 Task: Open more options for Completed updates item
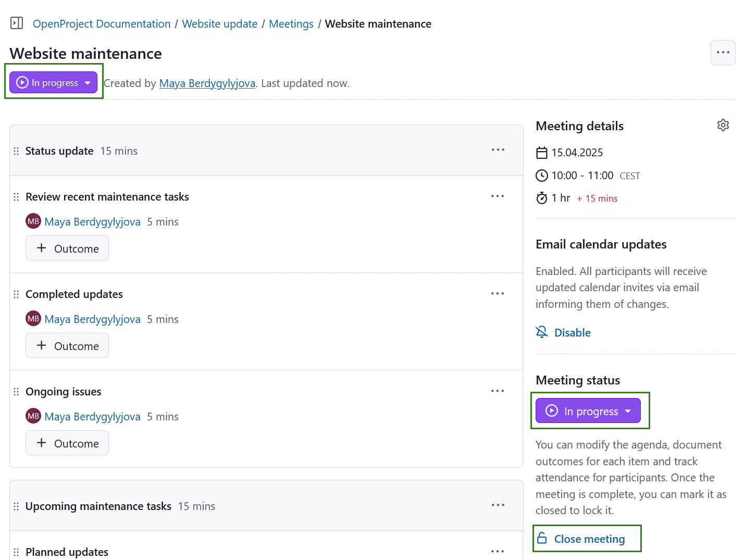point(497,294)
